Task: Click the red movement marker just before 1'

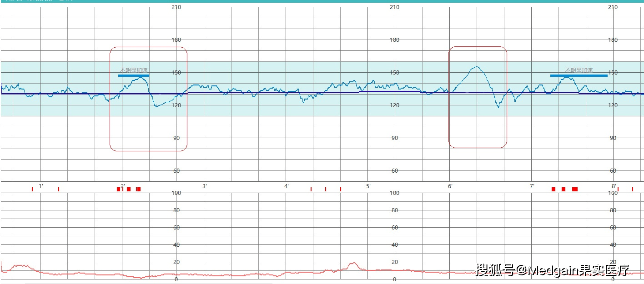Action: [x=32, y=189]
